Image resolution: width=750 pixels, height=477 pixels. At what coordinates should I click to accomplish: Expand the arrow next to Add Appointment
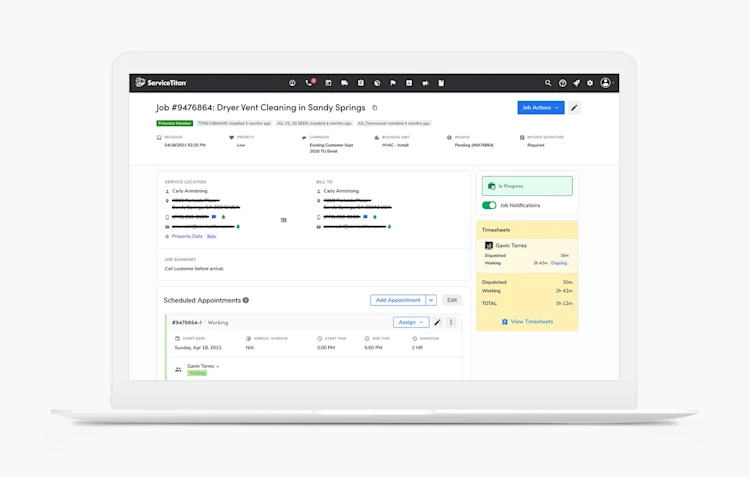pos(431,300)
